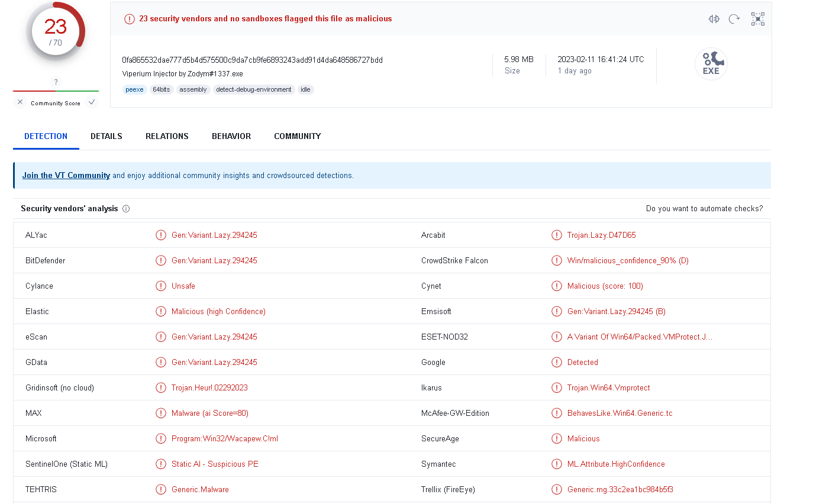Open the COMMUNITY tab
Viewport: 839px width, 504px height.
click(x=298, y=136)
